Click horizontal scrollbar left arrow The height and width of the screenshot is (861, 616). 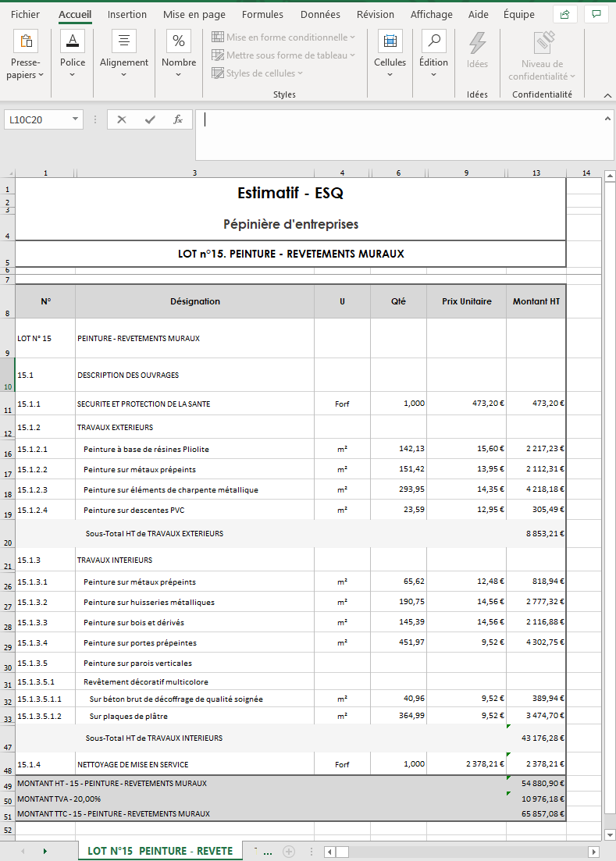tap(329, 852)
